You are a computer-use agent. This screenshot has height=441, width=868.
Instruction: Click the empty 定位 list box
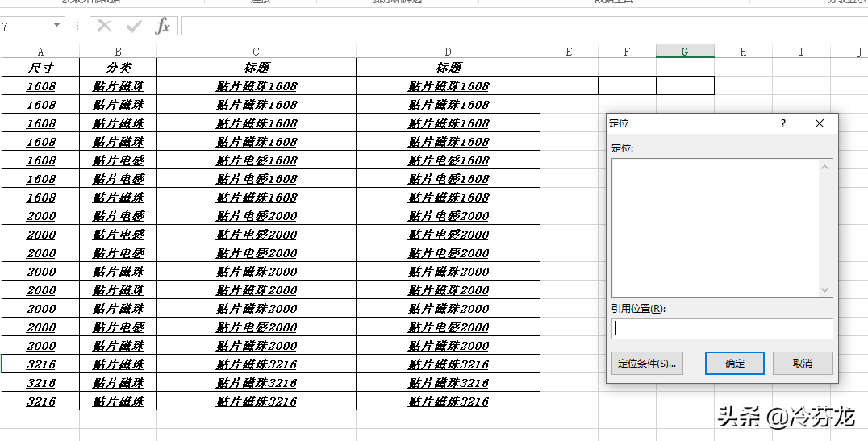click(x=716, y=228)
